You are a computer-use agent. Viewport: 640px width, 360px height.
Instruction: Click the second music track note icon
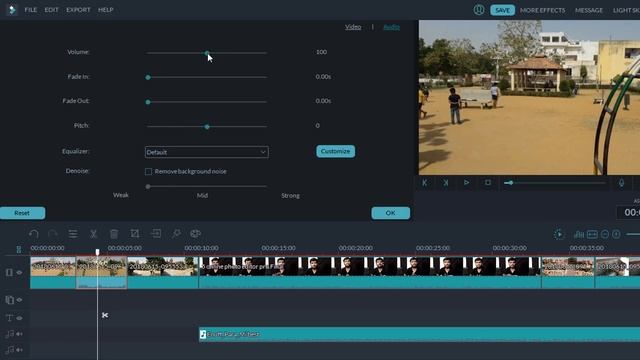pos(9,350)
